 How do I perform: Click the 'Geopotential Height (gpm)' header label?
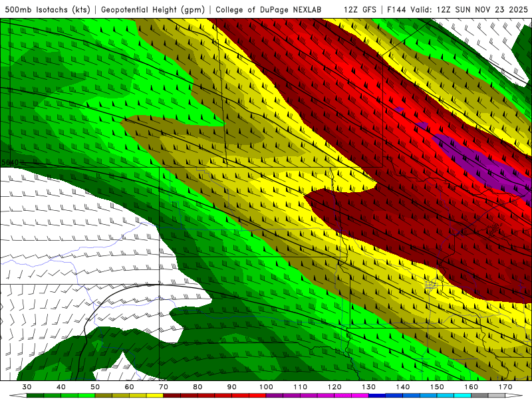153,9
